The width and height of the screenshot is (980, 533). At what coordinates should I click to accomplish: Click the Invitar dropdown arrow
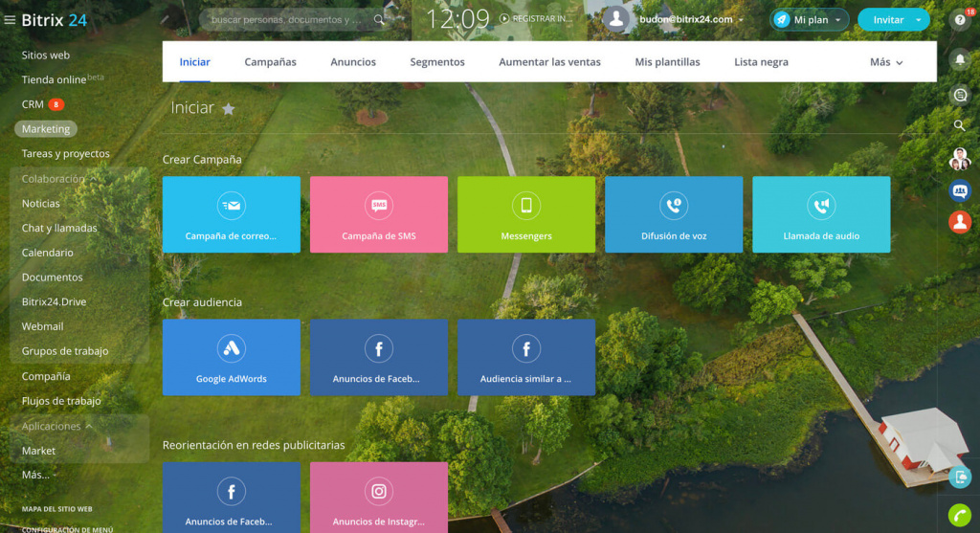pyautogui.click(x=919, y=19)
